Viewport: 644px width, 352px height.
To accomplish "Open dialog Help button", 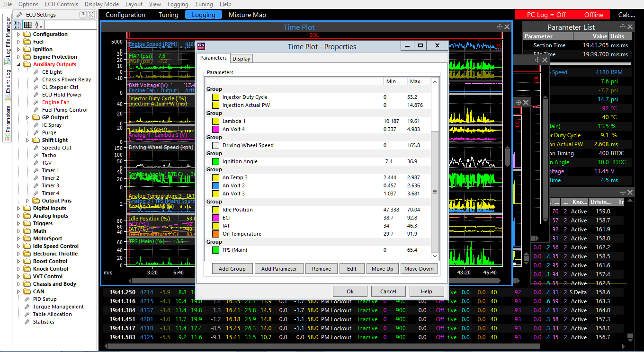I will [427, 291].
